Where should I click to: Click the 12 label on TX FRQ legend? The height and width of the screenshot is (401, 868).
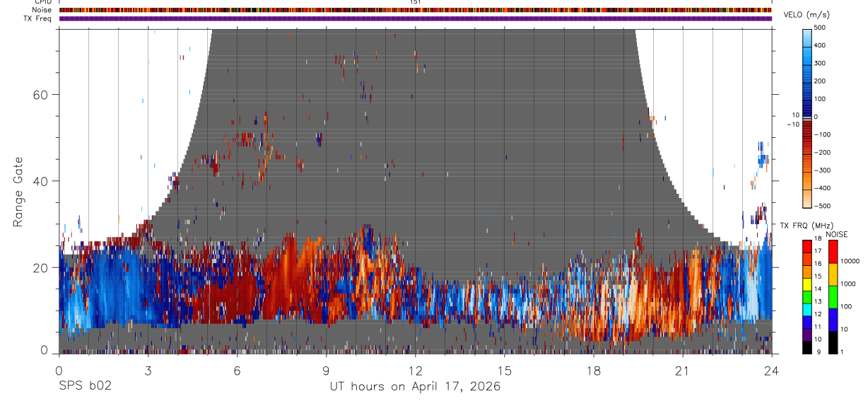point(818,314)
